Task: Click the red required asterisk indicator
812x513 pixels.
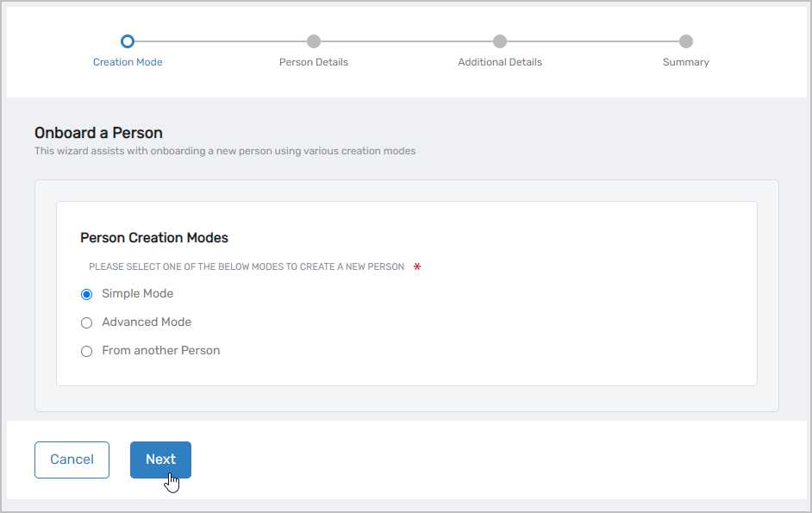Action: tap(416, 266)
